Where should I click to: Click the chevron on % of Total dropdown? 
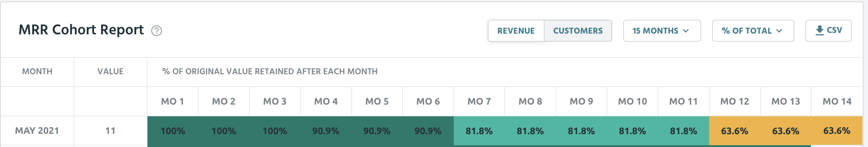click(779, 31)
